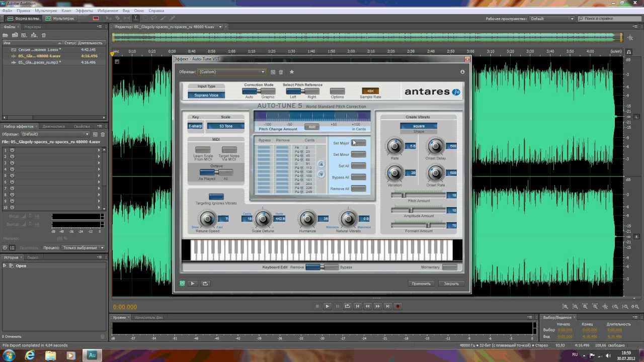Open Internet Explorer from taskbar

pos(30,355)
